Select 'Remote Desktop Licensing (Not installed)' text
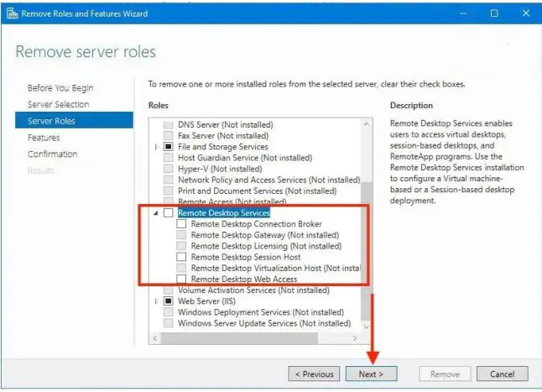 [266, 246]
